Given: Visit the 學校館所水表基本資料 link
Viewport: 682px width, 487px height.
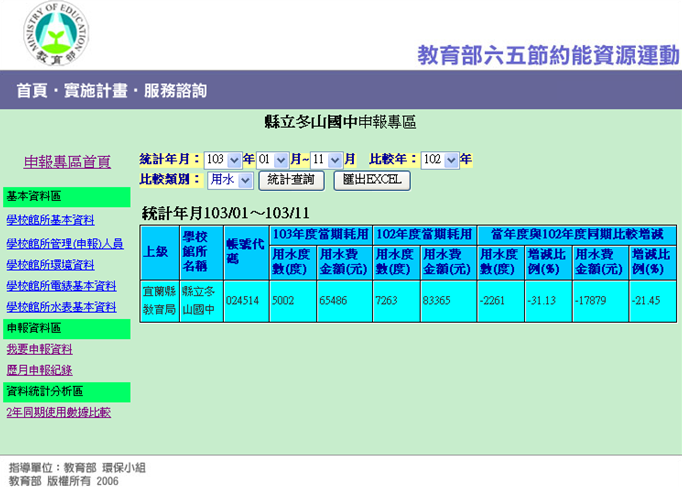Looking at the screenshot, I should 61,307.
